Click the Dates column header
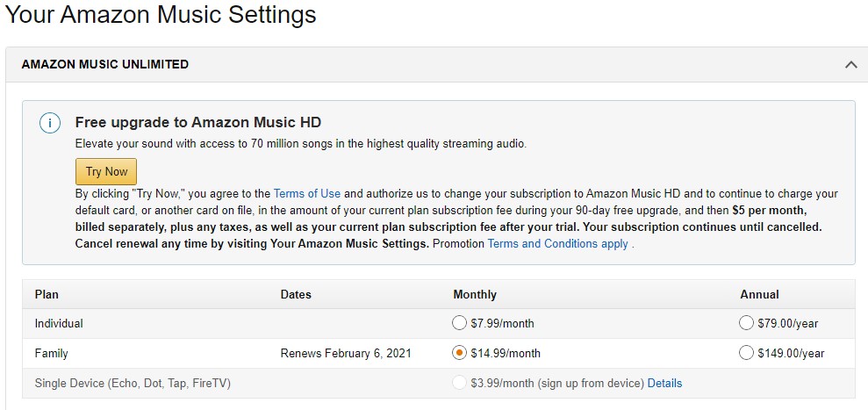The width and height of the screenshot is (868, 410). pos(296,294)
